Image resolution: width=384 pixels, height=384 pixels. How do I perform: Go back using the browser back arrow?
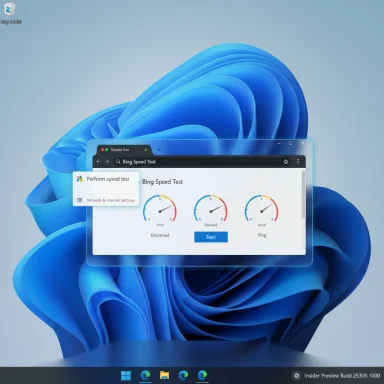click(98, 162)
